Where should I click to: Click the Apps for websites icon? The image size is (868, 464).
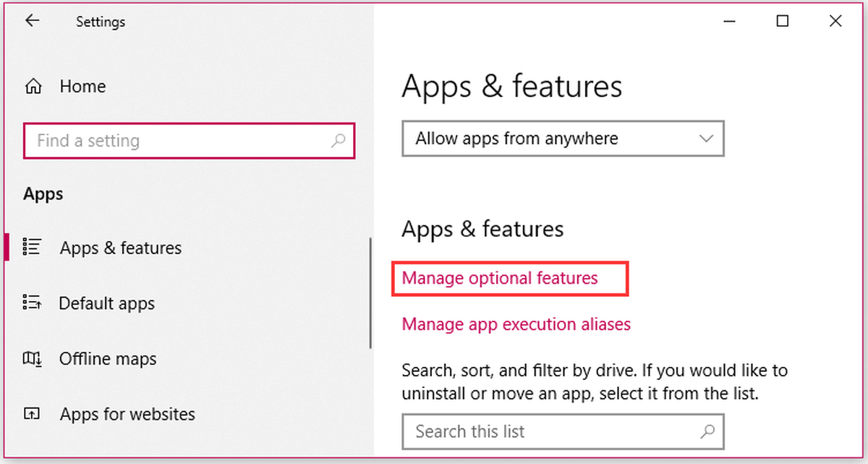tap(32, 414)
